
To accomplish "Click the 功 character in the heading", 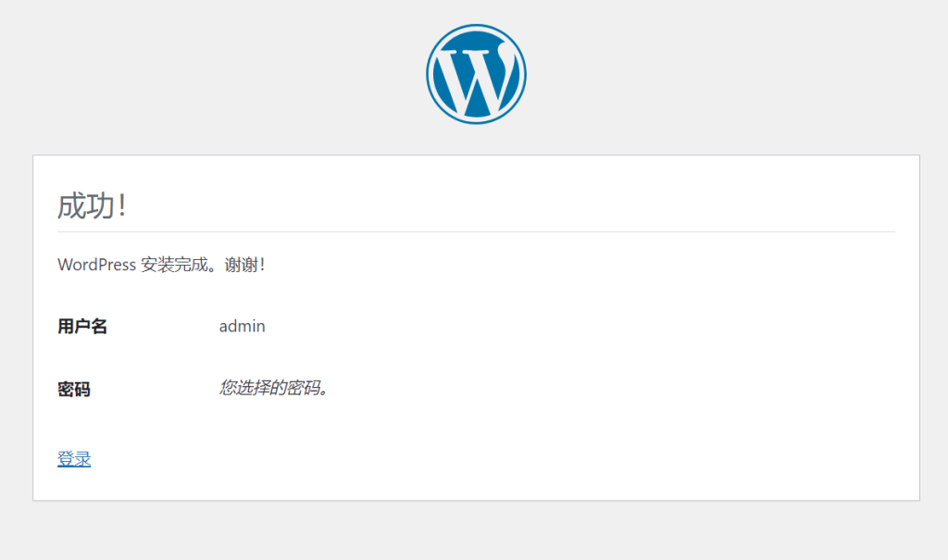I will point(100,206).
